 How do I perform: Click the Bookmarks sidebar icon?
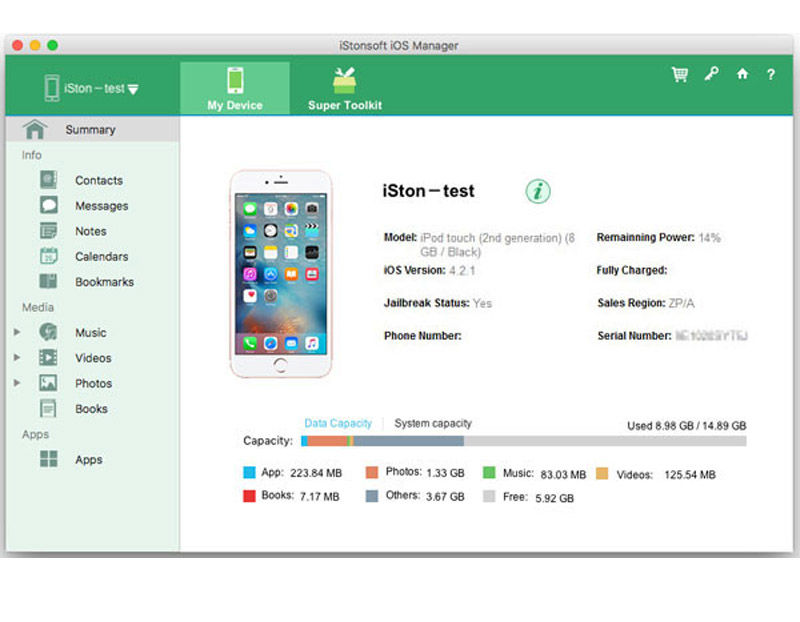coord(48,281)
